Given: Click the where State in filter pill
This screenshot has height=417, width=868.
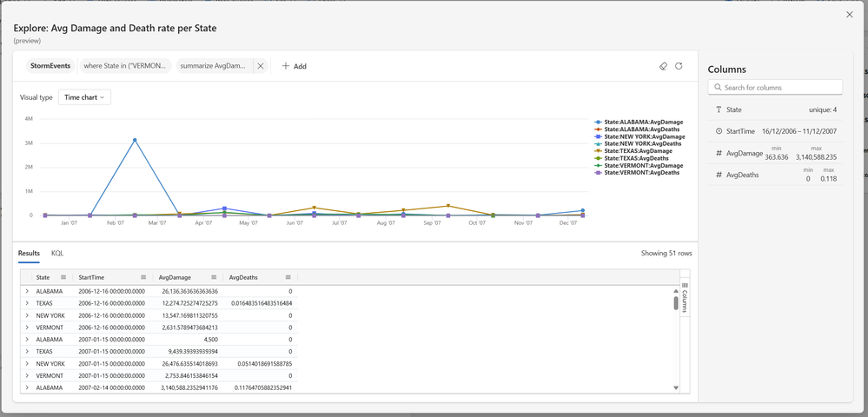Looking at the screenshot, I should pos(124,66).
